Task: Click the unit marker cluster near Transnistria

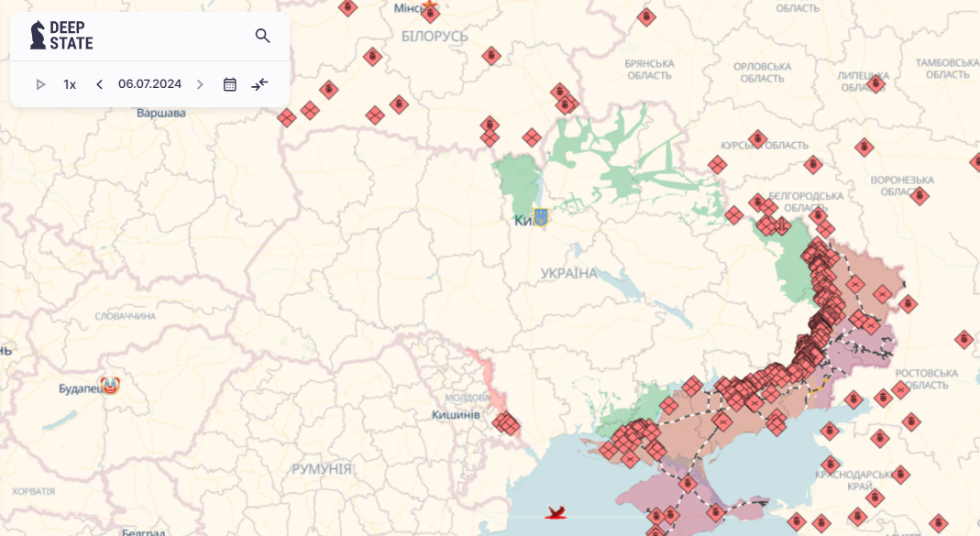Action: (506, 423)
